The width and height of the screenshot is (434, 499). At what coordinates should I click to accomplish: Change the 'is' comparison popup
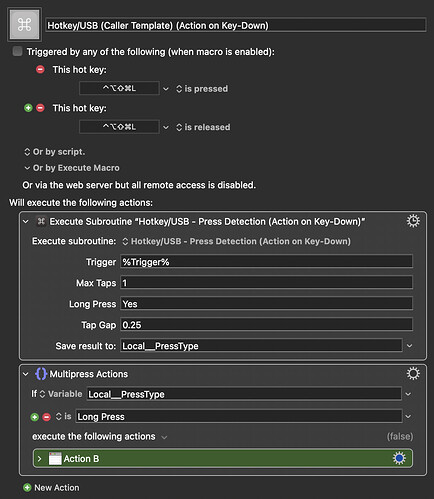coord(64,416)
